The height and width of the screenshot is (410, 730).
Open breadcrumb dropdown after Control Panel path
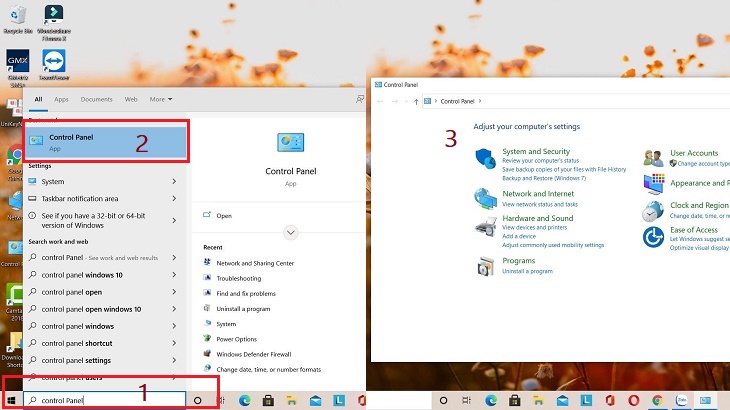pyautogui.click(x=480, y=101)
